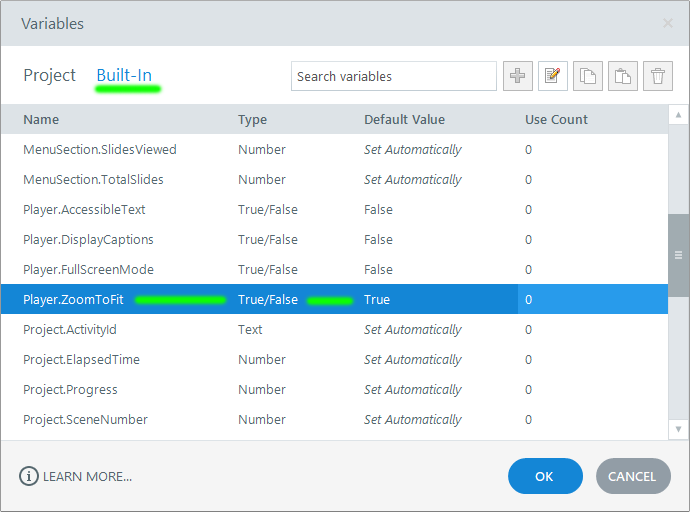Sort by the Use Count column header
Viewport: 690px width, 512px height.
pyautogui.click(x=556, y=120)
